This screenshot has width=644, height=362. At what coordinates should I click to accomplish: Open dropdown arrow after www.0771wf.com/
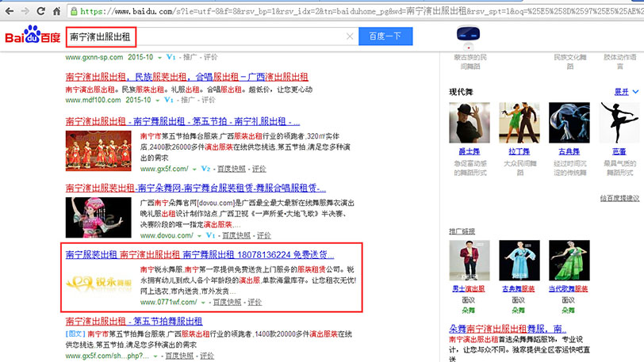pos(203,303)
